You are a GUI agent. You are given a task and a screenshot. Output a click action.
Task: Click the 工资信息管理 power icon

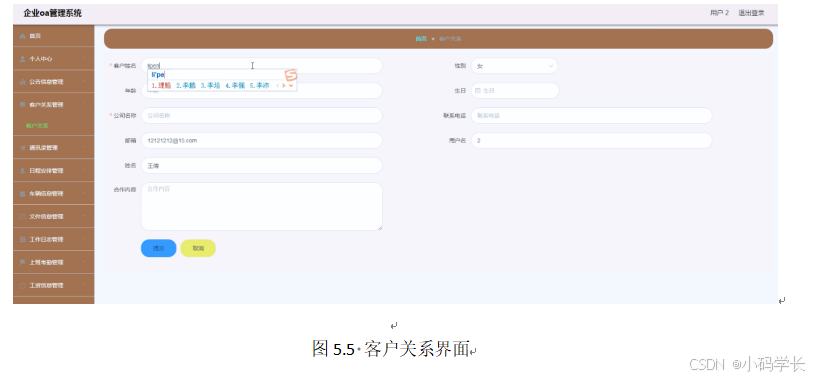coord(22,285)
